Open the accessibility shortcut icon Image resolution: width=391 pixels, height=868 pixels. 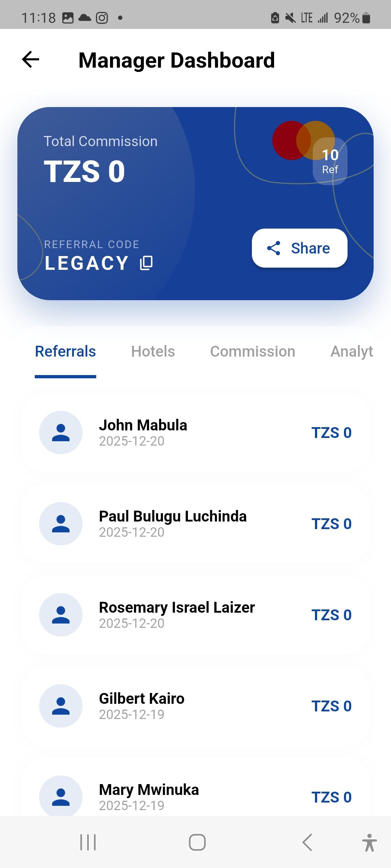(x=369, y=843)
